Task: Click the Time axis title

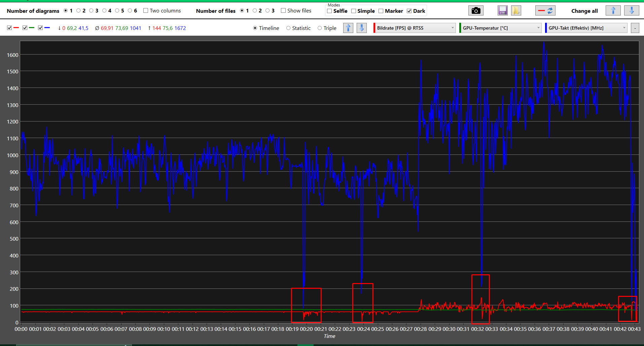Action: click(x=329, y=336)
